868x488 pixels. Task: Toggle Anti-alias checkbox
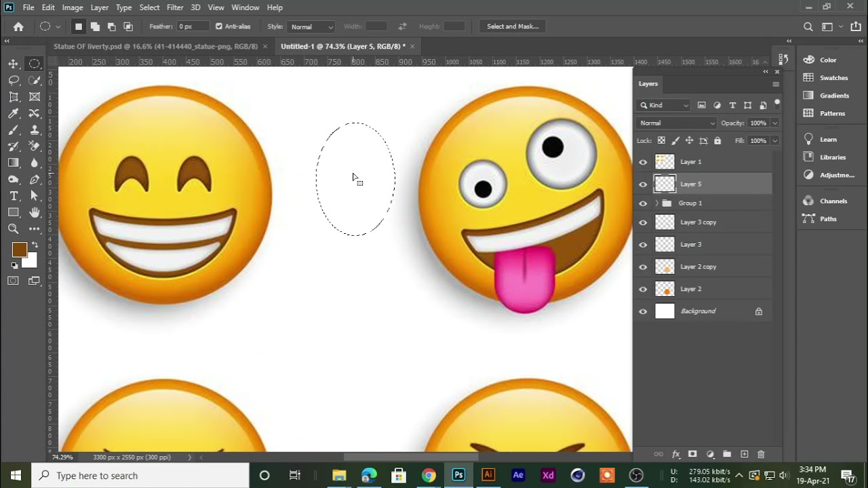tap(219, 26)
